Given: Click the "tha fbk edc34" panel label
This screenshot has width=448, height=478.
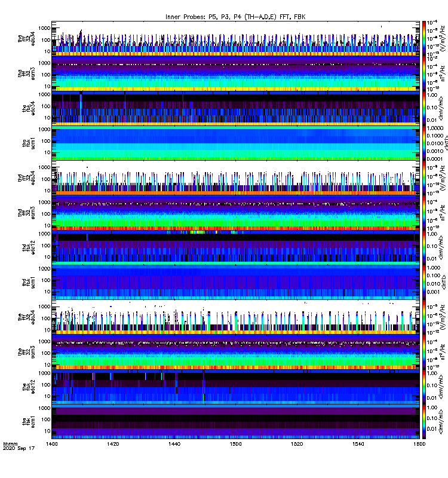Looking at the screenshot, I should [x=28, y=108].
